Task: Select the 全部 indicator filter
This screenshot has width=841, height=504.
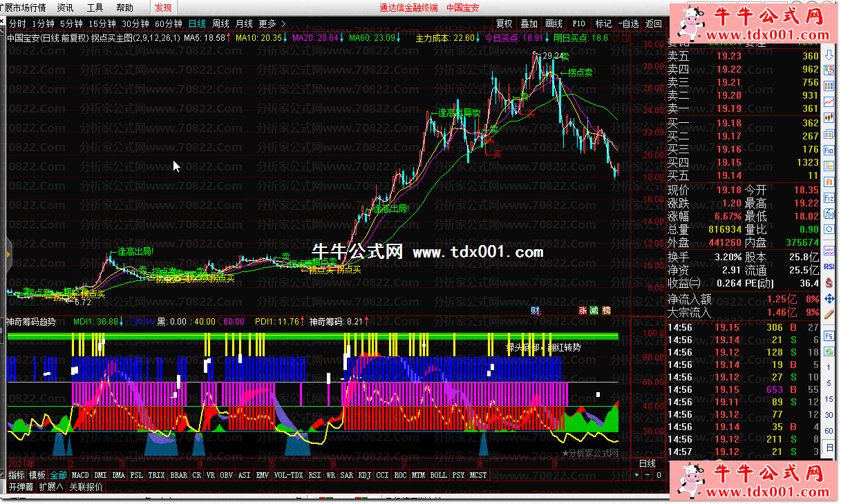Action: click(59, 475)
